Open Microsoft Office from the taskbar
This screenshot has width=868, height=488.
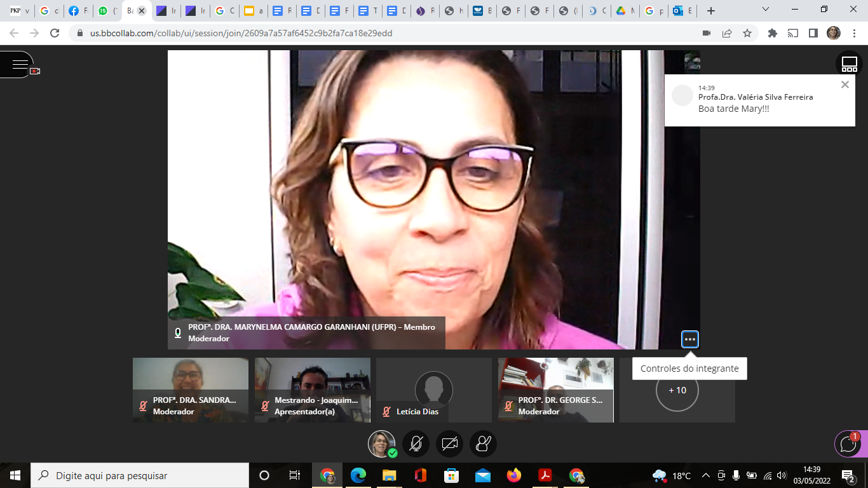(x=420, y=475)
